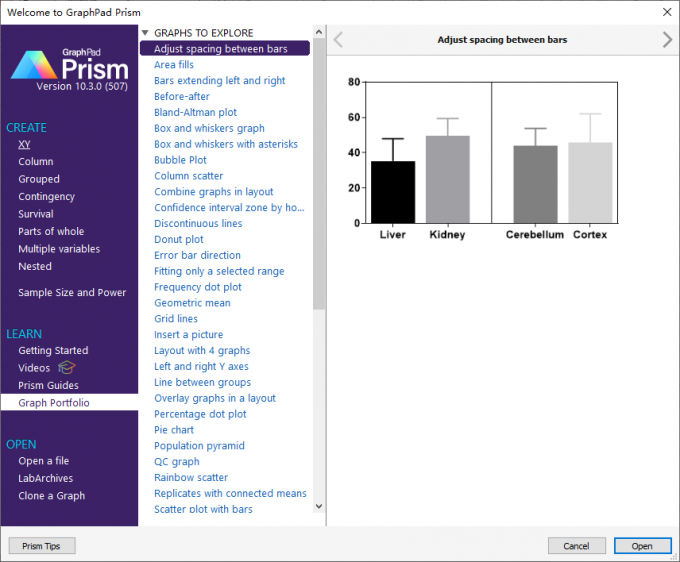
Task: Click scrollbar down arrow in graph list
Action: 319,506
